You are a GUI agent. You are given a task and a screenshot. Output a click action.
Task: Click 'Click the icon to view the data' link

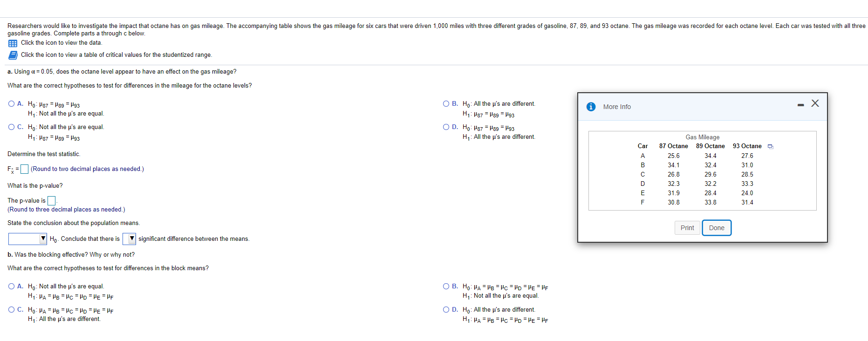pyautogui.click(x=62, y=43)
